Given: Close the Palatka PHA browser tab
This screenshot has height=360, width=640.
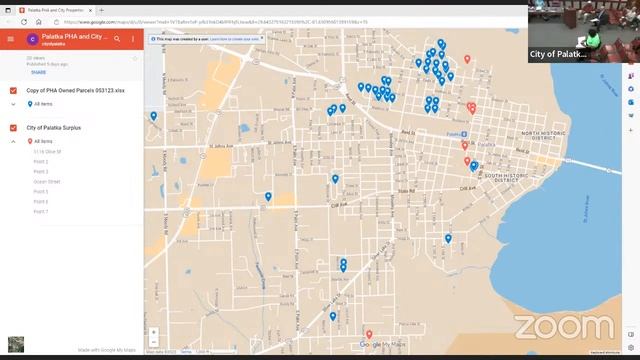Looking at the screenshot, I should point(90,10).
